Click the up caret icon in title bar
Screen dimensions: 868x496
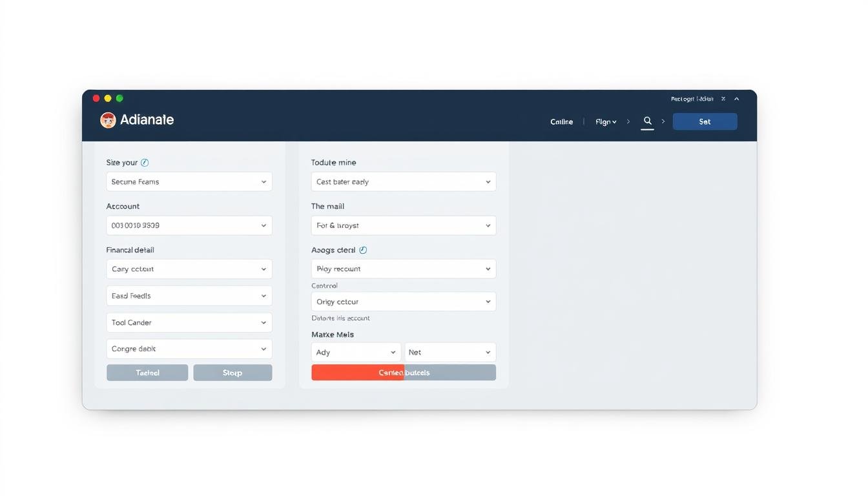[736, 99]
